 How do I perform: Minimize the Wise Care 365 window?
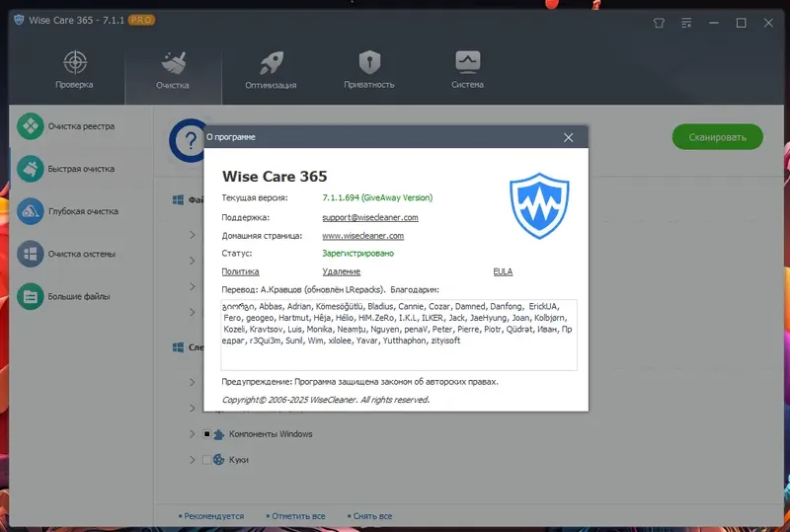coord(714,23)
